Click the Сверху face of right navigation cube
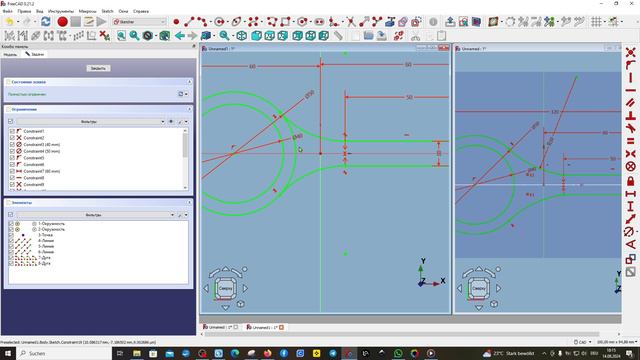Image resolution: width=640 pixels, height=360 pixels. tap(478, 288)
